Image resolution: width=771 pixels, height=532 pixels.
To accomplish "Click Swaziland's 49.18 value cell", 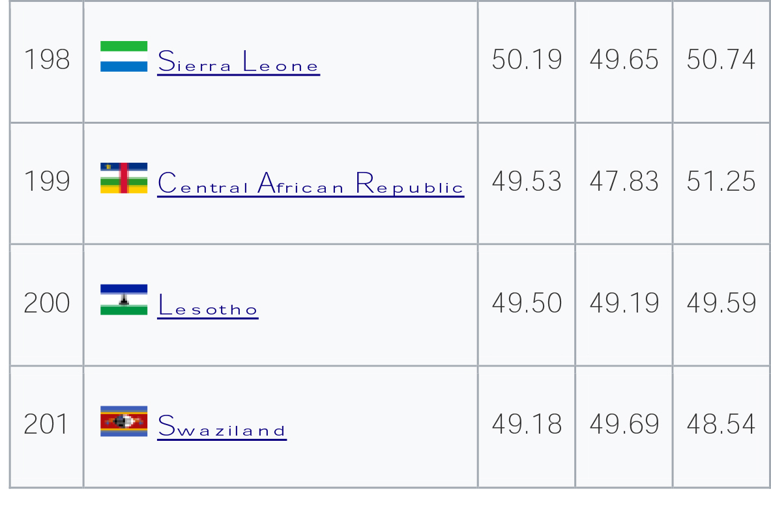I will point(527,427).
